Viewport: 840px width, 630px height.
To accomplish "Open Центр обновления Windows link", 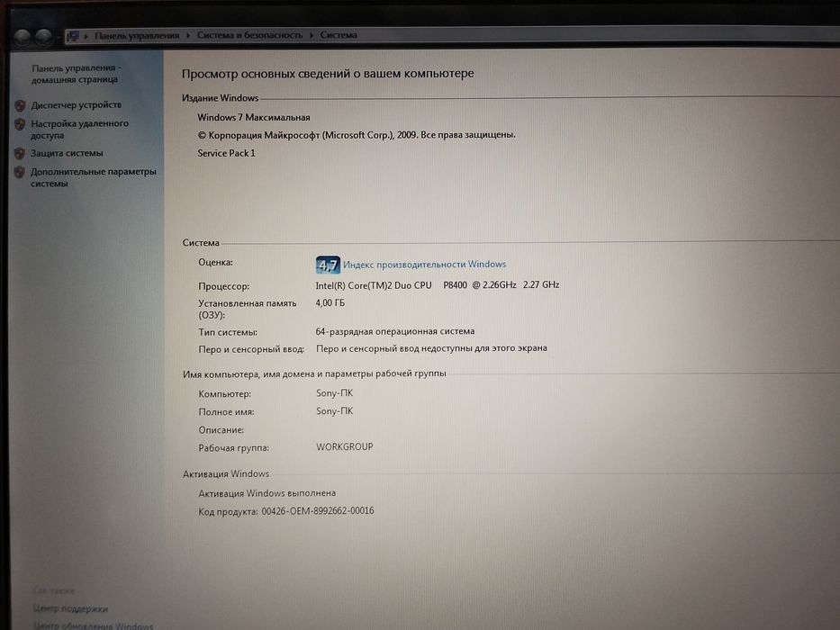I will 93,625.
